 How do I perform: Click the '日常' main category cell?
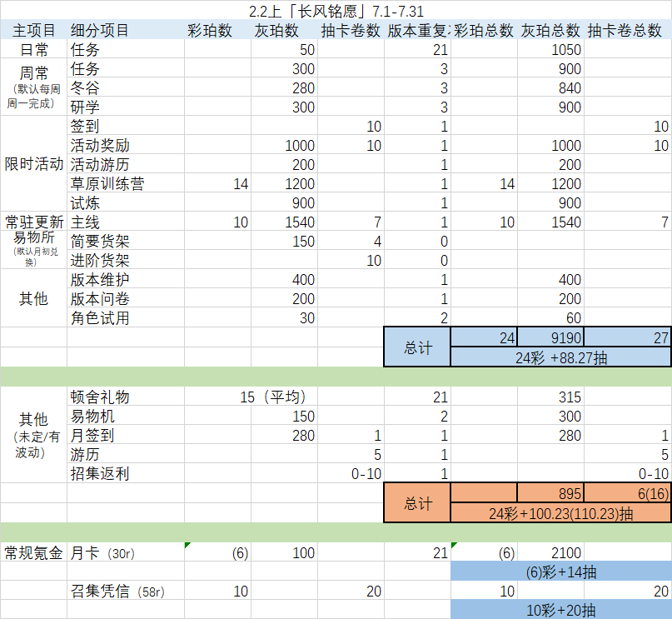tap(34, 49)
